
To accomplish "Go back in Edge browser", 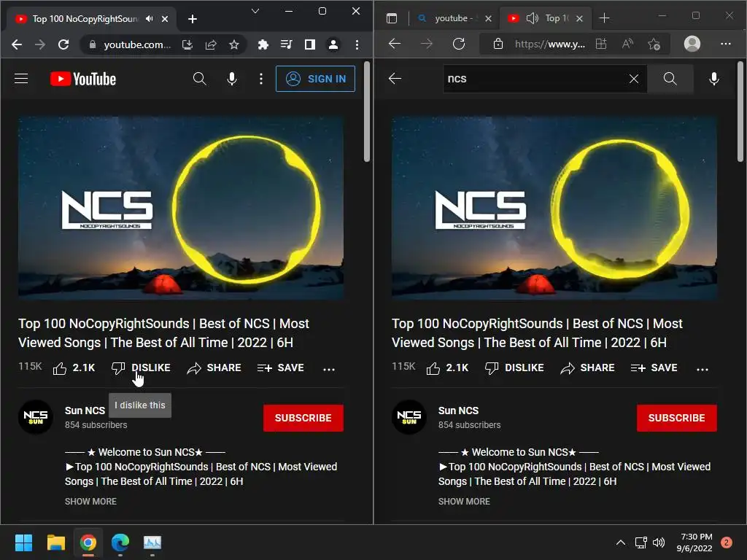I will pyautogui.click(x=395, y=44).
